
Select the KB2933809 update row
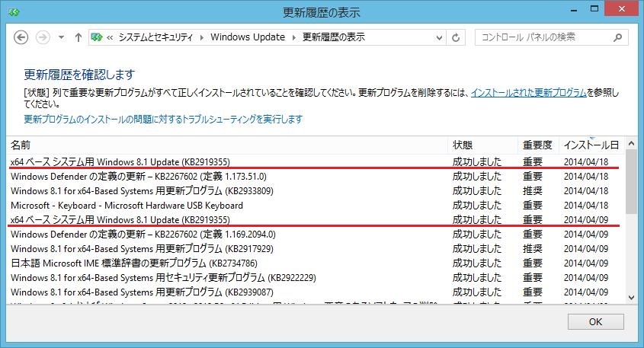316,191
